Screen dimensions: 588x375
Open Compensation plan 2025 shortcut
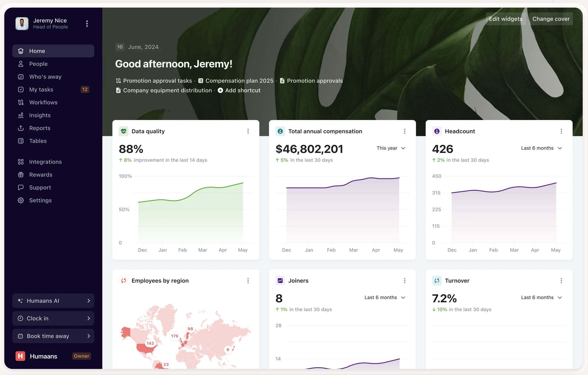pyautogui.click(x=236, y=81)
